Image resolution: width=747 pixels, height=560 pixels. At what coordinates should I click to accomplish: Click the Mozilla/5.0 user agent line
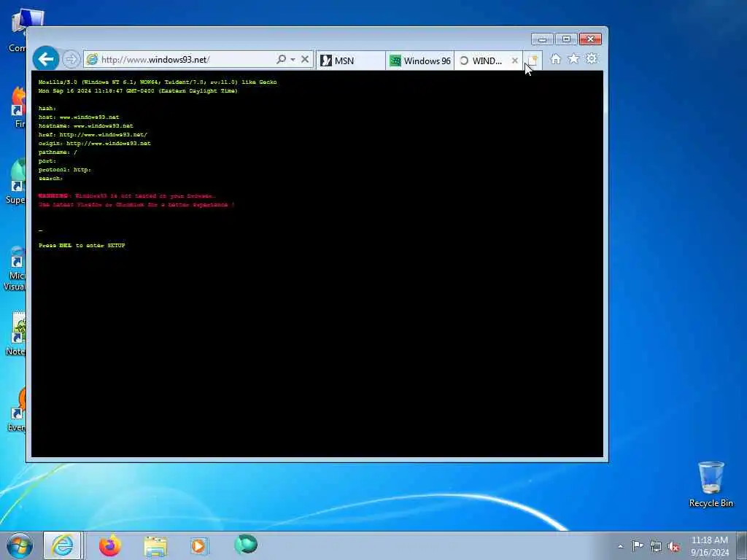click(158, 82)
